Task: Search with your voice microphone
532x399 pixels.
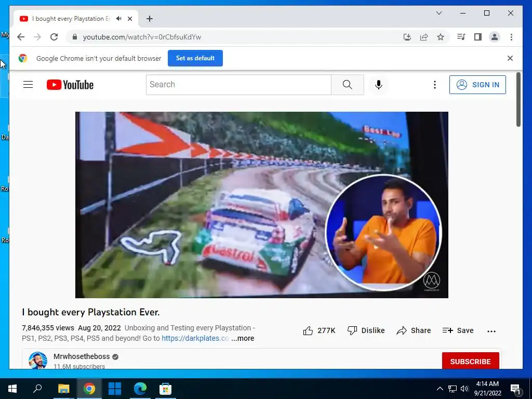Action: pos(379,85)
